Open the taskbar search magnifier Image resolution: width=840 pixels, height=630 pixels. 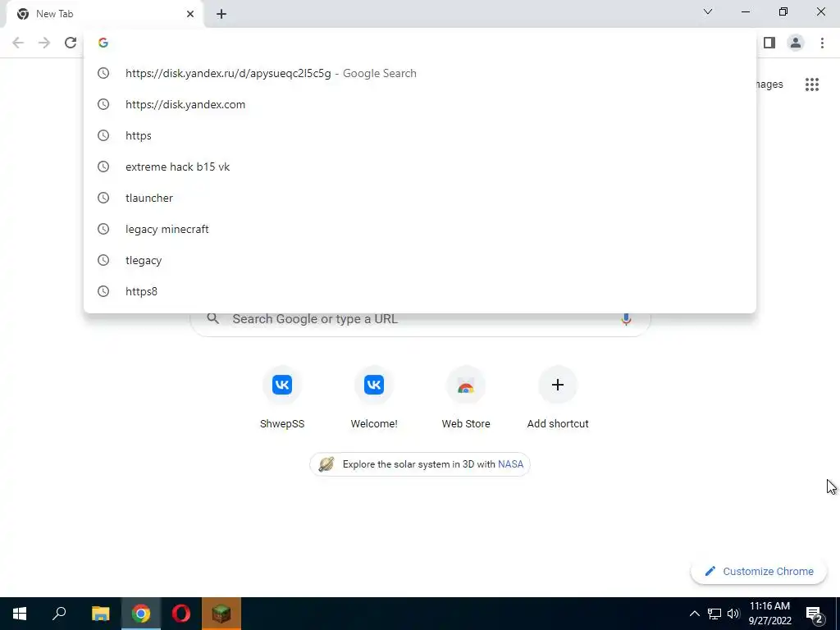[59, 614]
